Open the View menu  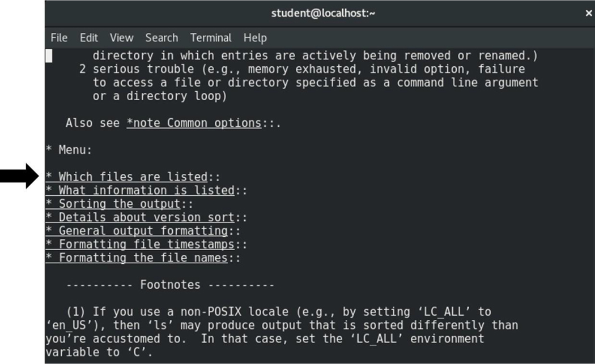coord(121,38)
